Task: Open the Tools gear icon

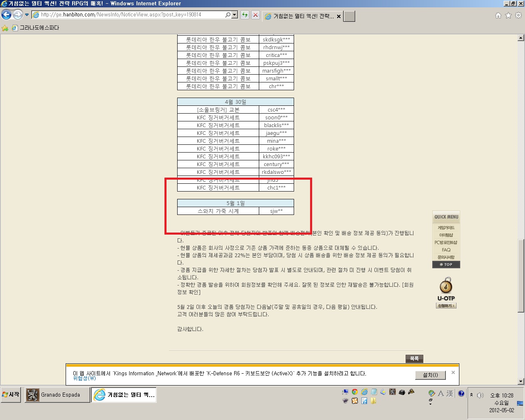Action: click(x=518, y=15)
